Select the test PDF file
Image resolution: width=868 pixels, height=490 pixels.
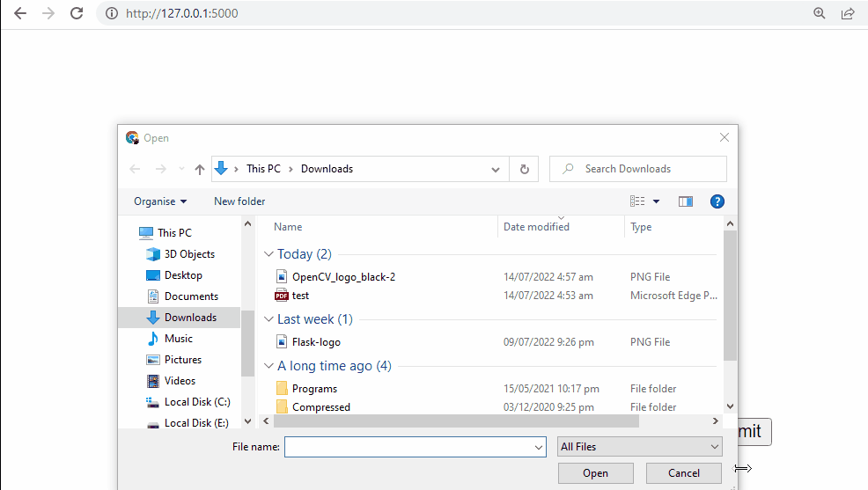300,296
